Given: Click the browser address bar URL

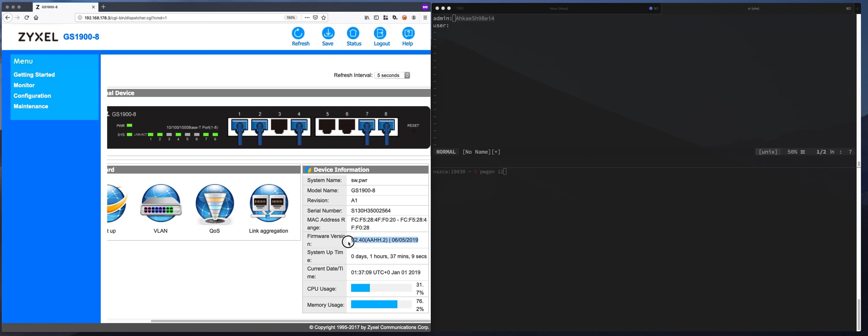Looking at the screenshot, I should click(125, 18).
